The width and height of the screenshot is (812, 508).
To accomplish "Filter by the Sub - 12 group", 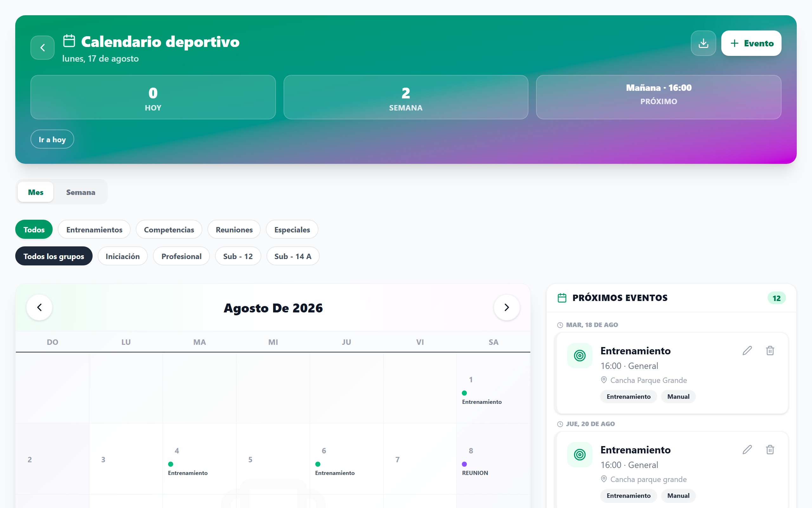I will 238,256.
